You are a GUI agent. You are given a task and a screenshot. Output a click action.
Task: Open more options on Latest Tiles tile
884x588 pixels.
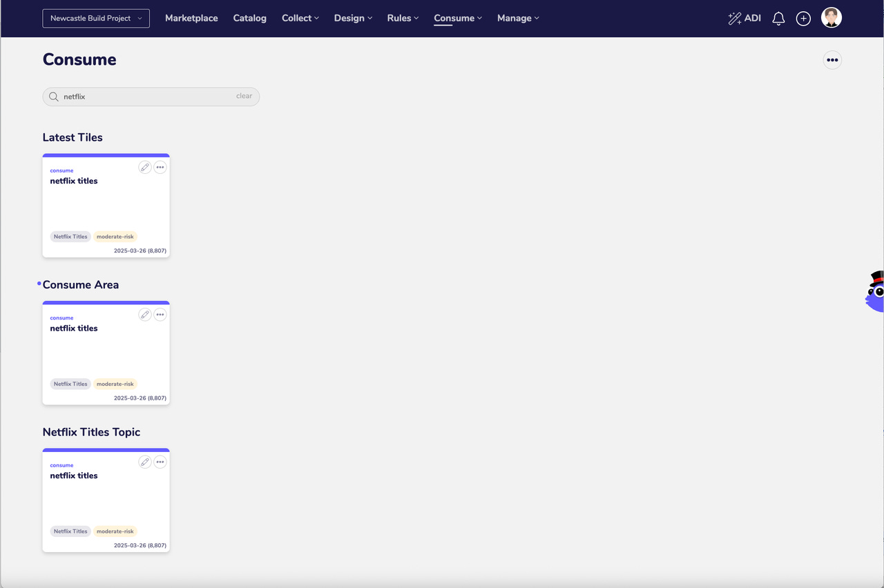coord(160,167)
